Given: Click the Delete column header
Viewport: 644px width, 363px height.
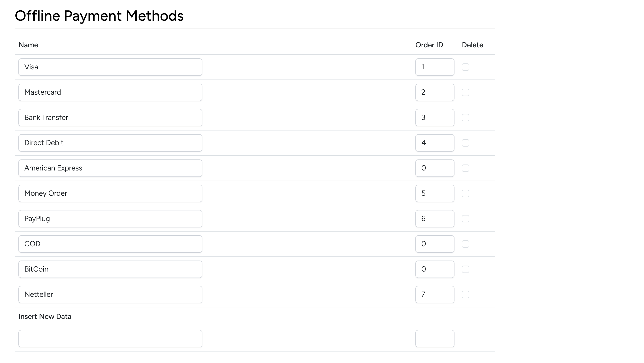Looking at the screenshot, I should coord(472,45).
